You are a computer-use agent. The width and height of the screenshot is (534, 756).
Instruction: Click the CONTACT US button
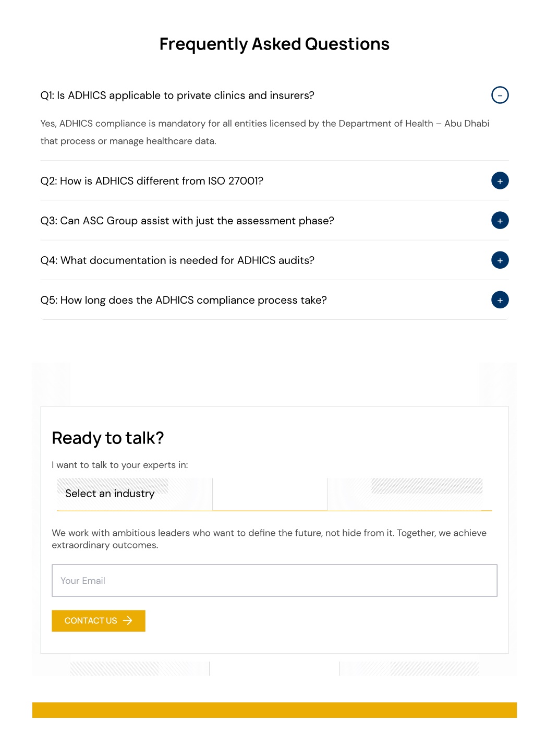(x=98, y=620)
